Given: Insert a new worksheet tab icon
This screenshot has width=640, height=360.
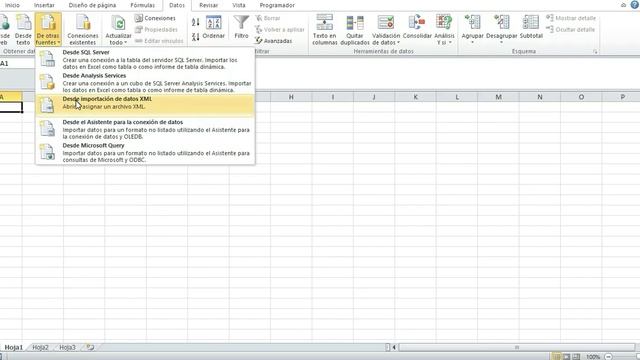Looking at the screenshot, I should coord(90,347).
